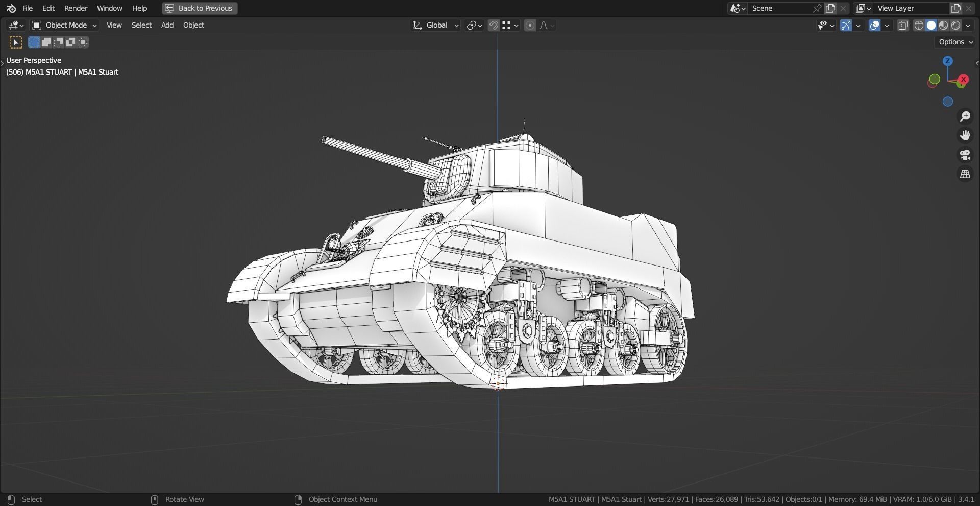The height and width of the screenshot is (506, 980).
Task: Click the Verts:27,971 statistic in status bar
Action: click(x=669, y=499)
